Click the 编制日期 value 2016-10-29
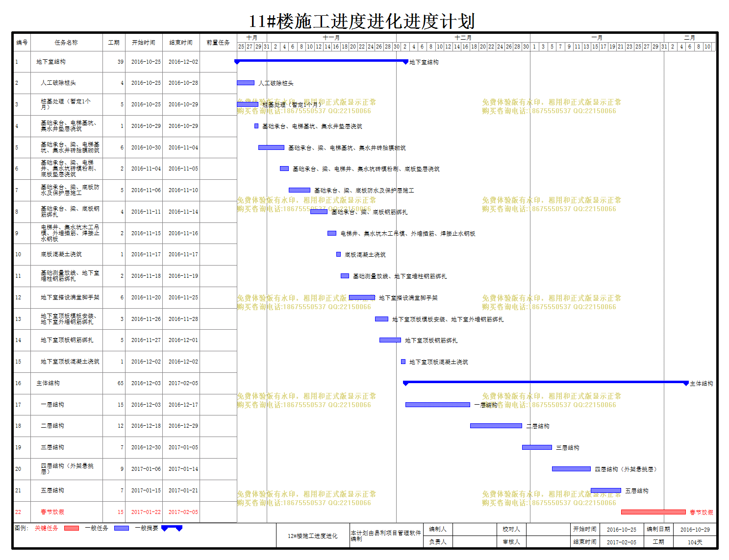 [x=695, y=530]
